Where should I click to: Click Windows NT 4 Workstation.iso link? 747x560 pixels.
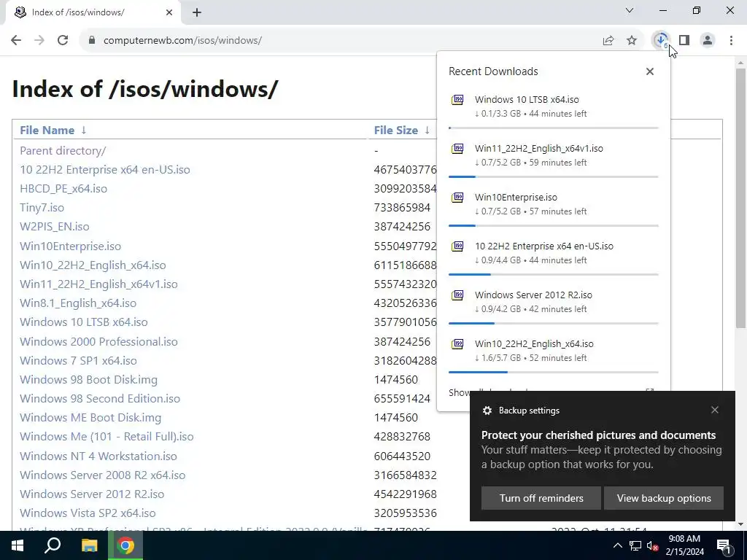[x=98, y=456]
